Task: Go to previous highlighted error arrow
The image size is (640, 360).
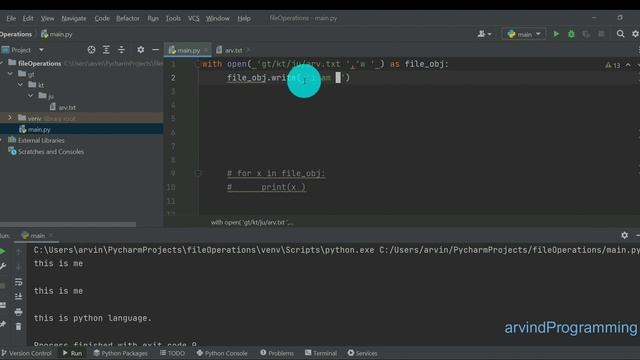Action: click(x=628, y=65)
